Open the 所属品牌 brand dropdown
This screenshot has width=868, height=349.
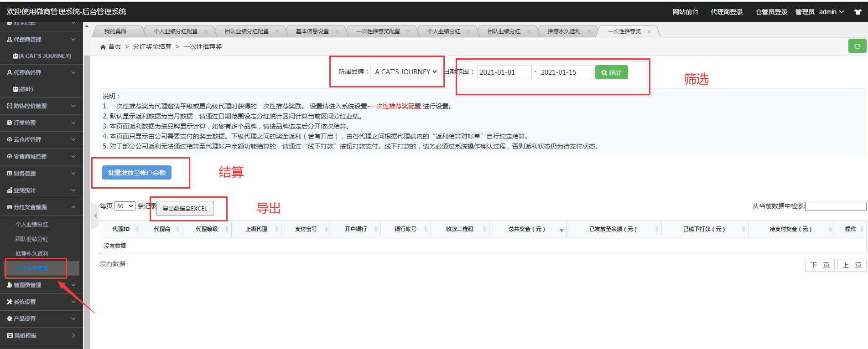[405, 72]
